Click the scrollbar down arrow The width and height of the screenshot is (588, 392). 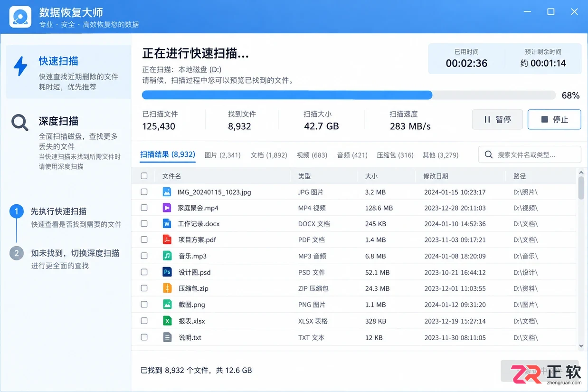click(581, 346)
